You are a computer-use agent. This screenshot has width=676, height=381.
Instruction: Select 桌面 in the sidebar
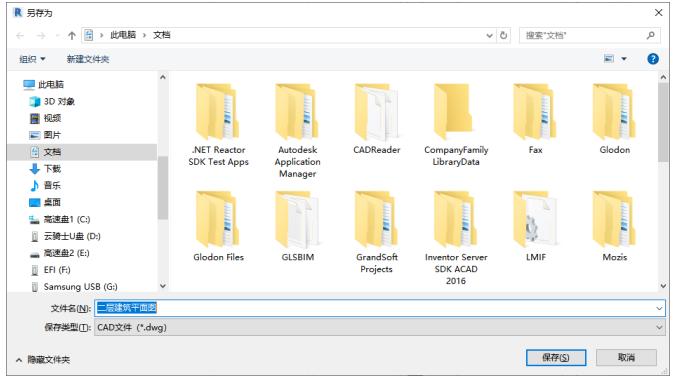(x=45, y=202)
